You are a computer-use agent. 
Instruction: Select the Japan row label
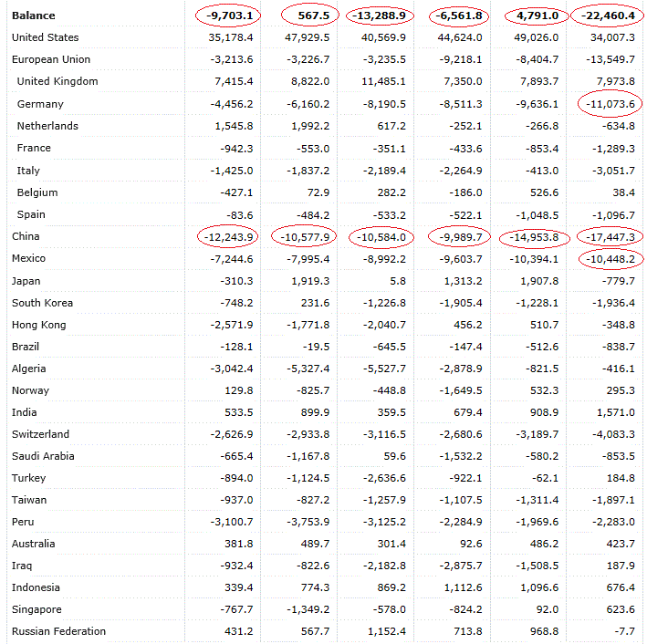(26, 281)
